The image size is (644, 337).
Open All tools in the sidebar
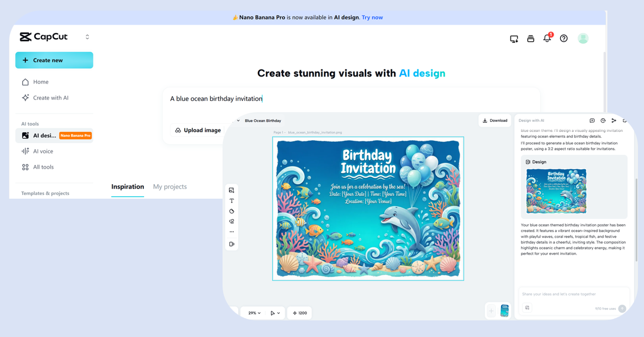click(x=43, y=167)
